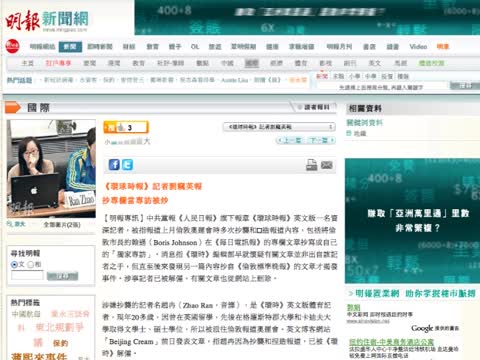Select the largest font size 大
Screen dimensions: 480x360
tap(147, 141)
